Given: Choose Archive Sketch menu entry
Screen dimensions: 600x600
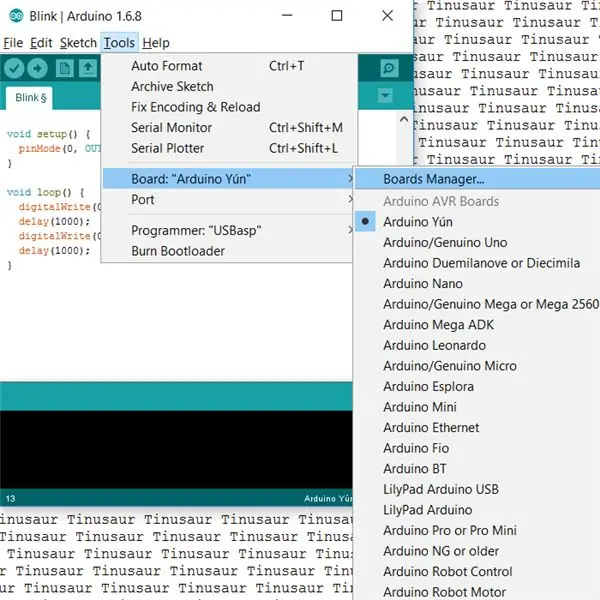Looking at the screenshot, I should pos(228,86).
